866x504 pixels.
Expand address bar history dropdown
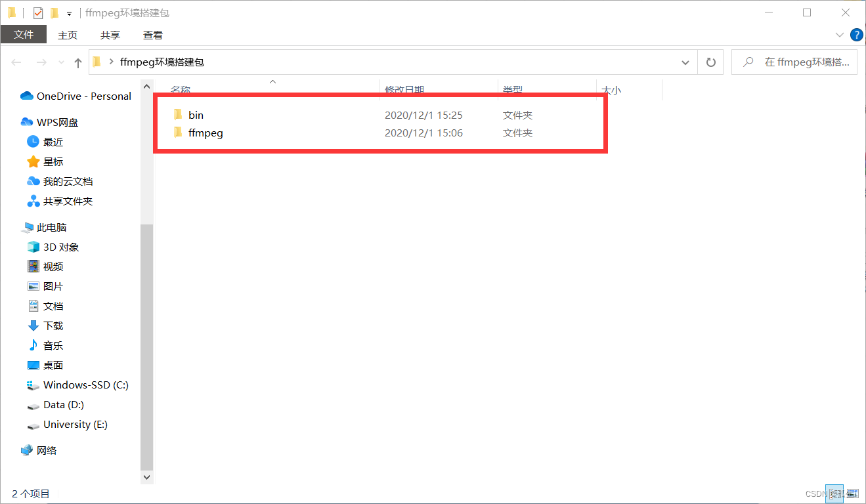point(685,62)
